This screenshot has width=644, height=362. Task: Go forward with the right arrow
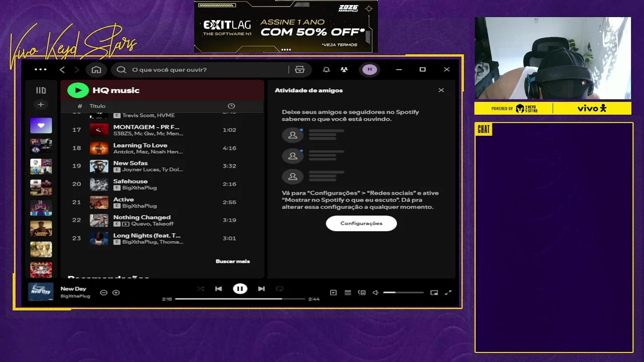pyautogui.click(x=76, y=69)
